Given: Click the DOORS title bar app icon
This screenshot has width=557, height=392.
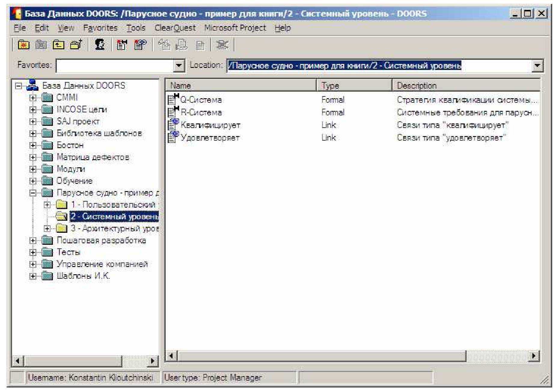Looking at the screenshot, I should (x=17, y=14).
